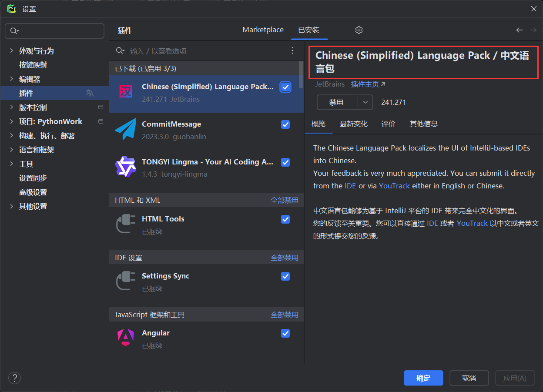Click the plugin list vertical scrollbar
543x392 pixels.
301,74
